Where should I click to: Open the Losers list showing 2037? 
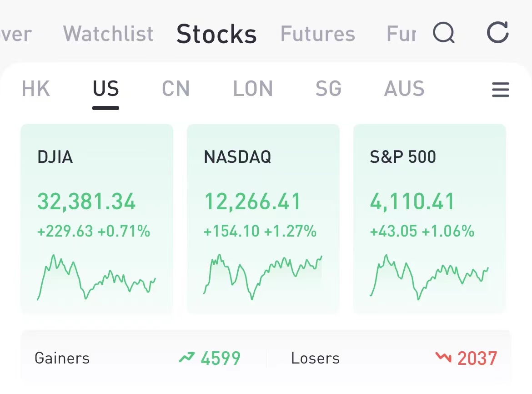point(394,358)
